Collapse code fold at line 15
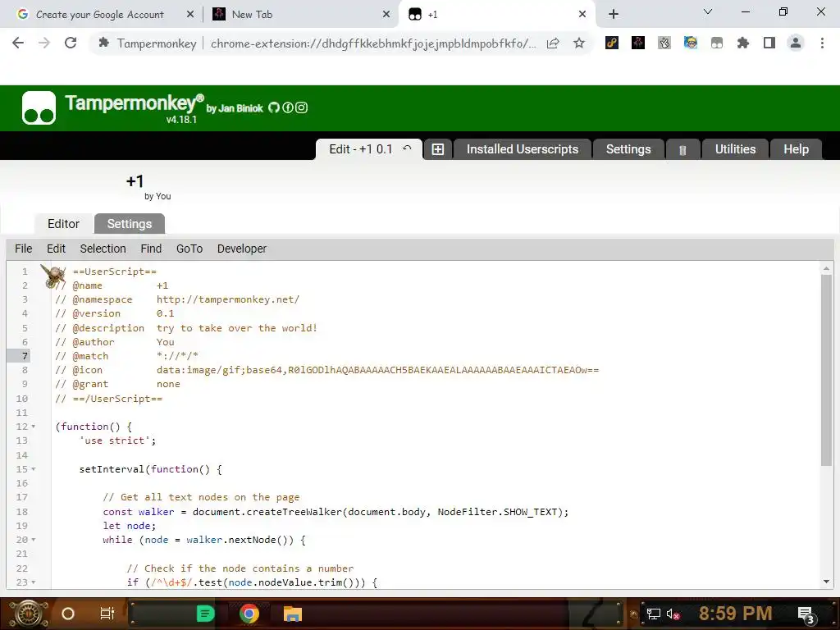840x630 pixels. tap(33, 468)
